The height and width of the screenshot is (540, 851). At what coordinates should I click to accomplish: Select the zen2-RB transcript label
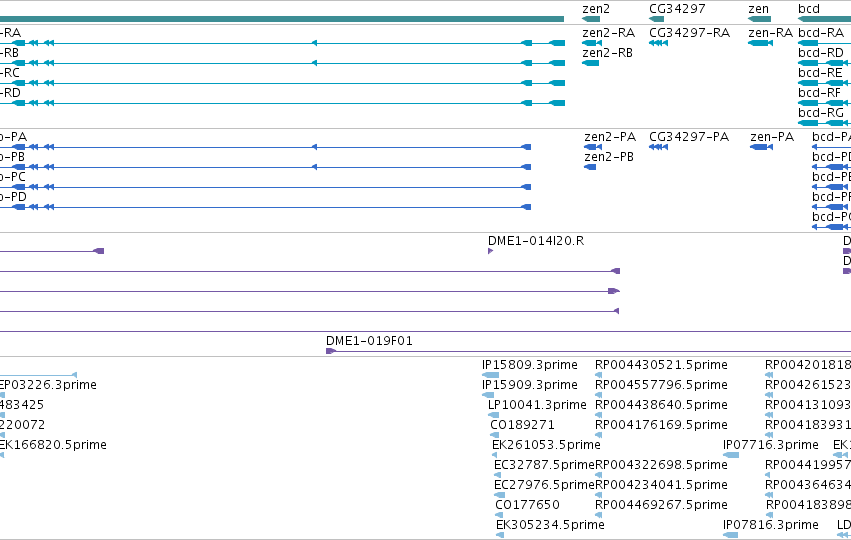tap(607, 53)
